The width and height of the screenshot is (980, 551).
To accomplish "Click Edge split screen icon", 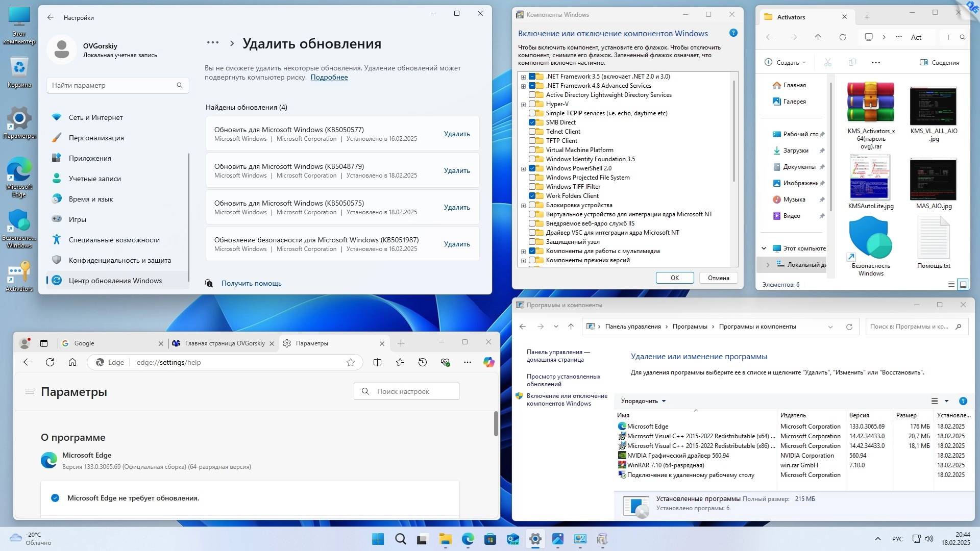I will tap(377, 362).
